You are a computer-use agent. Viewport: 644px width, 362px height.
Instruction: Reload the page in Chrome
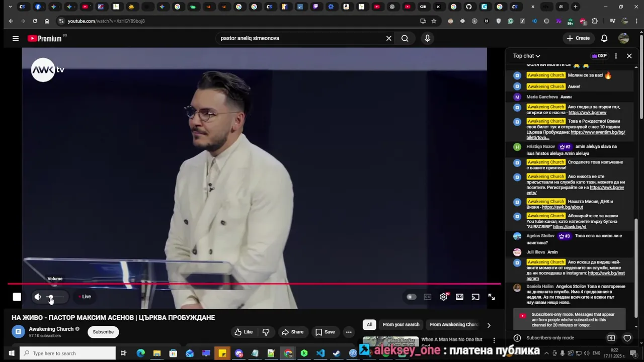click(35, 21)
